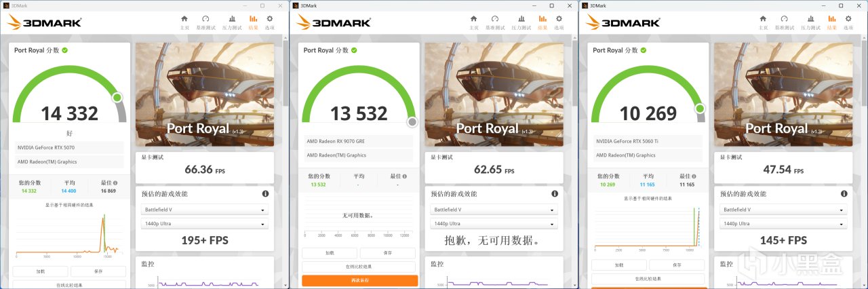Click the 10 269 gauge score number

(648, 113)
